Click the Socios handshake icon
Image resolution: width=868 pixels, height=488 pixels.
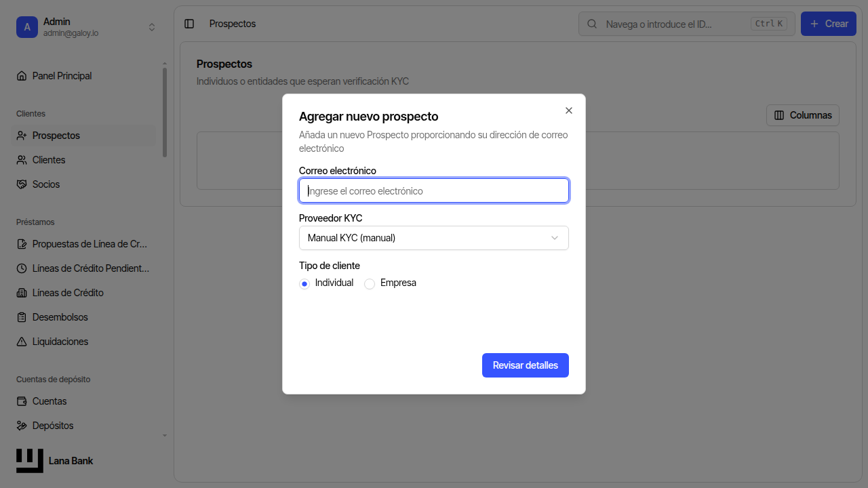[x=22, y=184]
